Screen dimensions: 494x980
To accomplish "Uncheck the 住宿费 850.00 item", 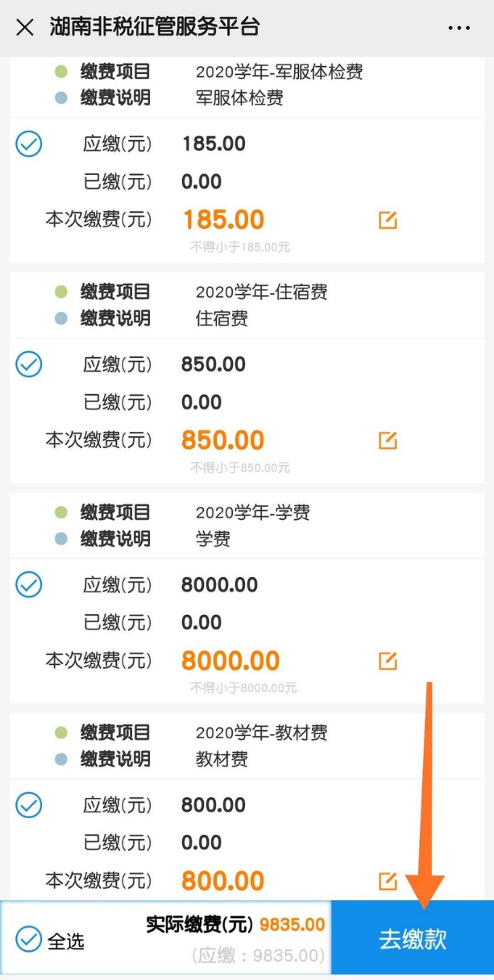I will point(29,365).
